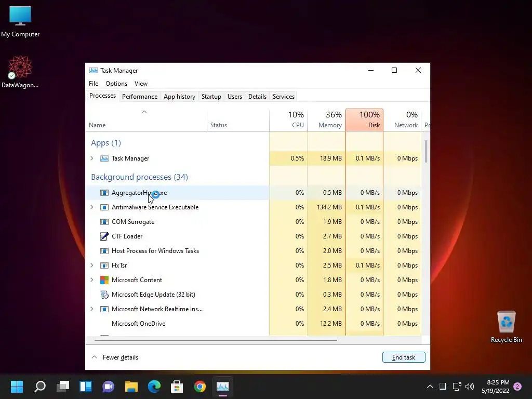Viewport: 532px width, 399px height.
Task: Click the volume icon in system tray
Action: [470, 387]
